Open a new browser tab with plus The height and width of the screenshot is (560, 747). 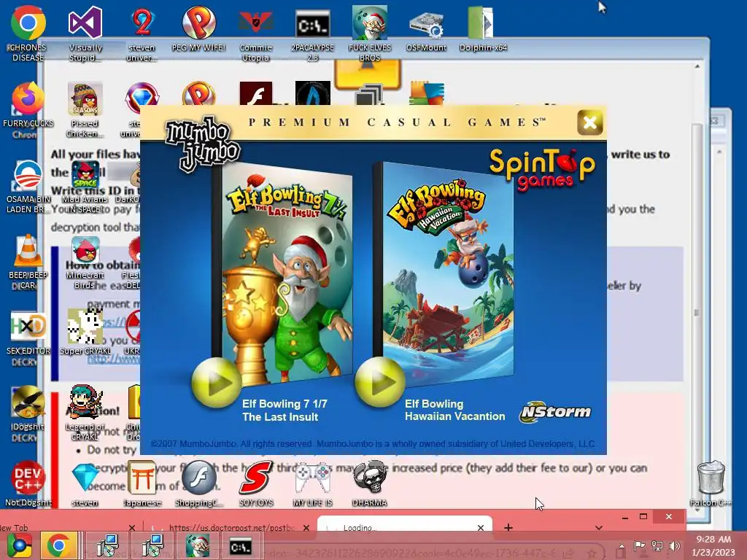tap(508, 527)
